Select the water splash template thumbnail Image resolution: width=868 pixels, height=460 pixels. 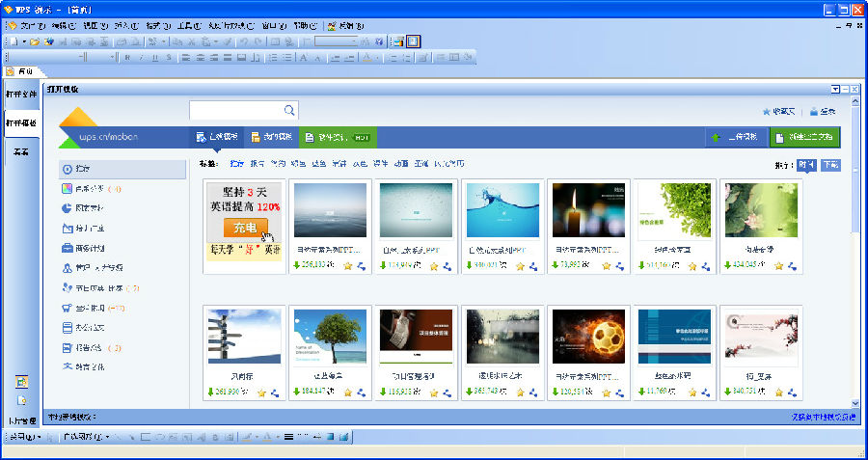point(502,210)
